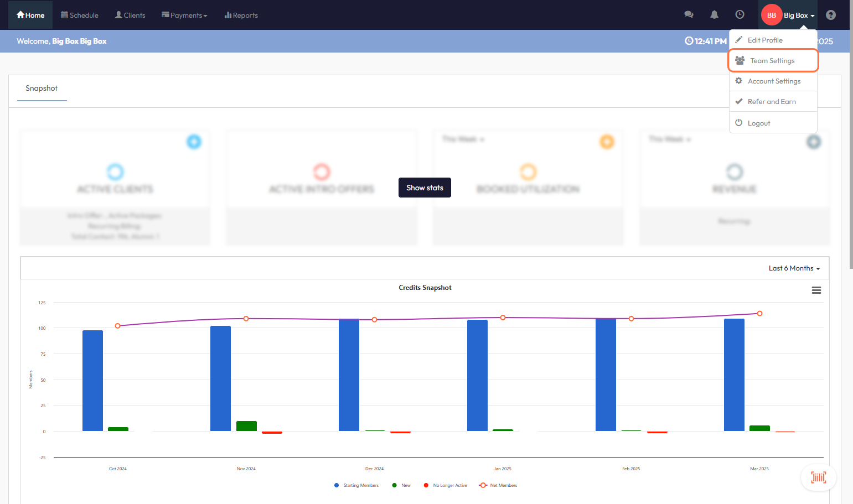
Task: Click Logout in the user menu
Action: pyautogui.click(x=758, y=123)
